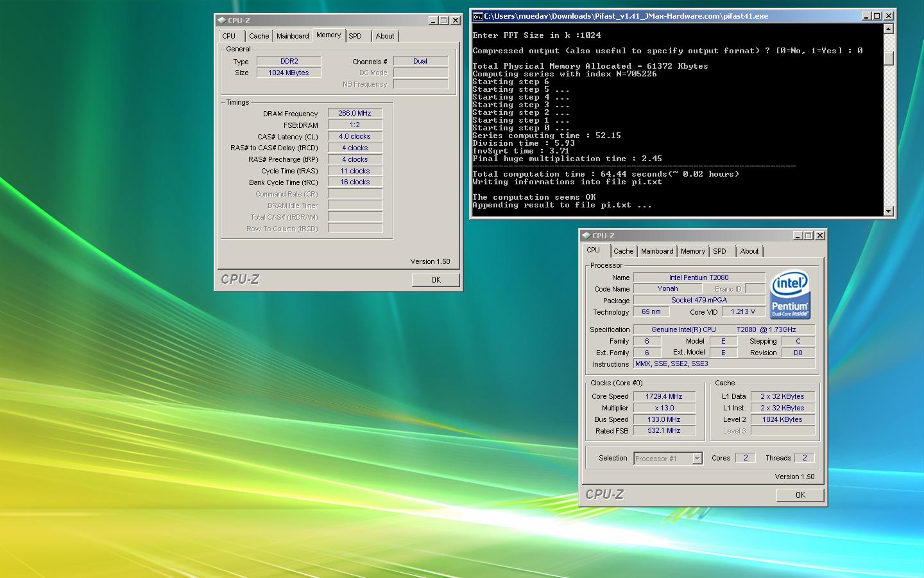Click console scrollbar down arrow

889,211
